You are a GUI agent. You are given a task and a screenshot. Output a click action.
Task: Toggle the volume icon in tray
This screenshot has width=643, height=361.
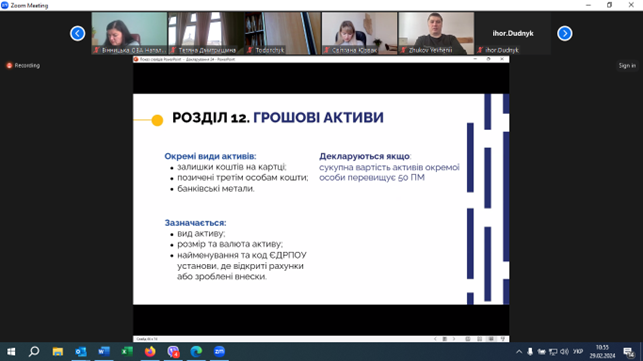tap(565, 352)
